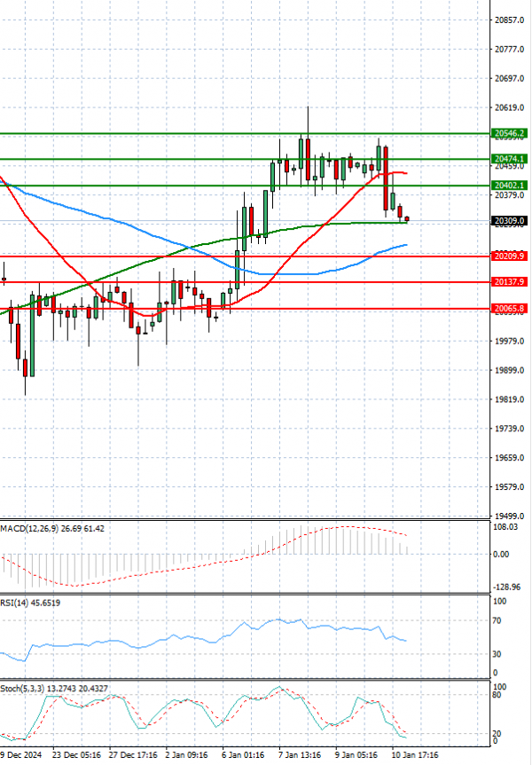Click the red 20137.9 price tag
The height and width of the screenshot is (765, 532).
[509, 282]
